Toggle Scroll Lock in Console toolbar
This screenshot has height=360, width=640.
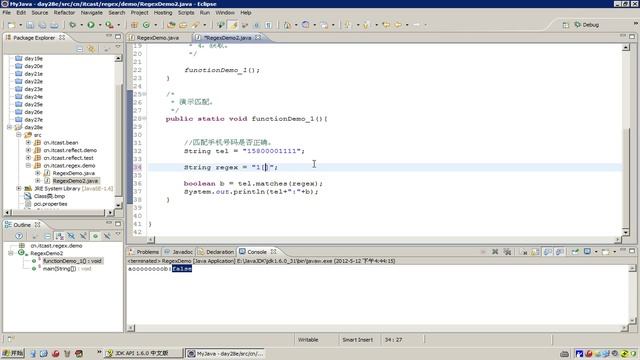point(535,252)
